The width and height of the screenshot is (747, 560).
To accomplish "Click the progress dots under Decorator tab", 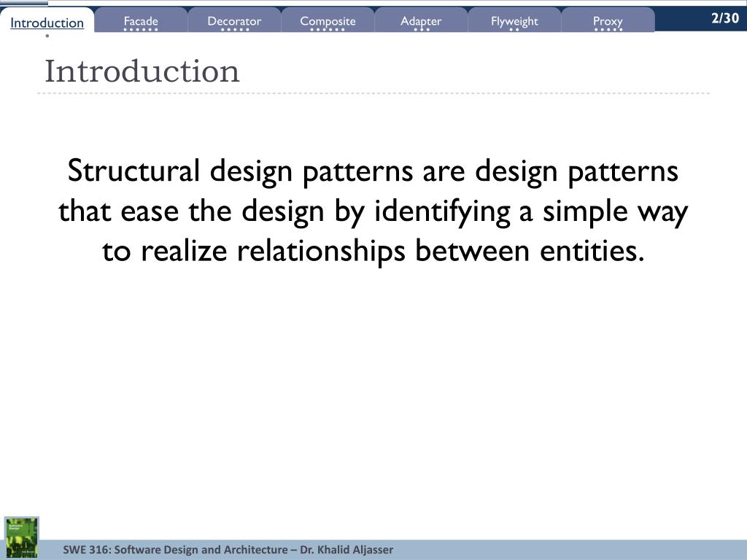I will coord(235,29).
